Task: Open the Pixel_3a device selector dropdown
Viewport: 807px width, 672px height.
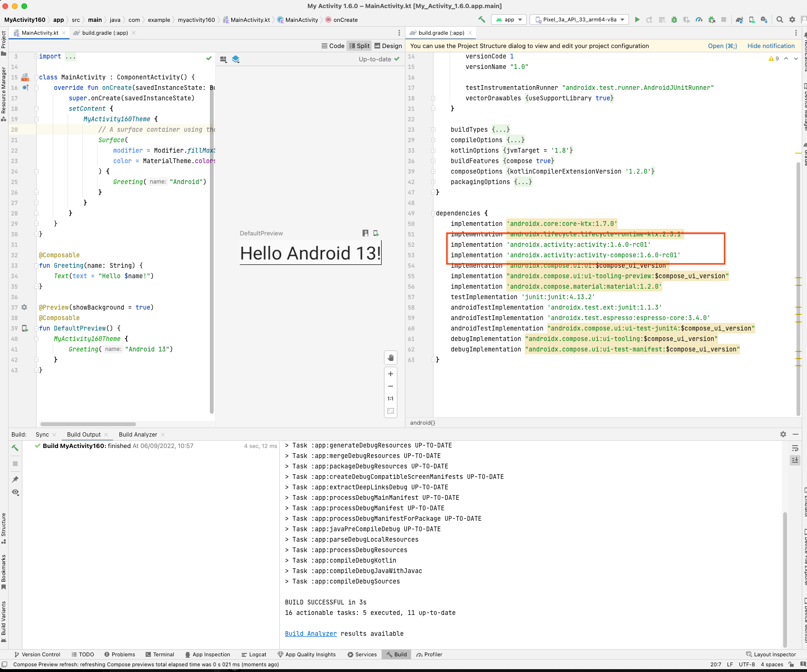Action: click(x=580, y=19)
